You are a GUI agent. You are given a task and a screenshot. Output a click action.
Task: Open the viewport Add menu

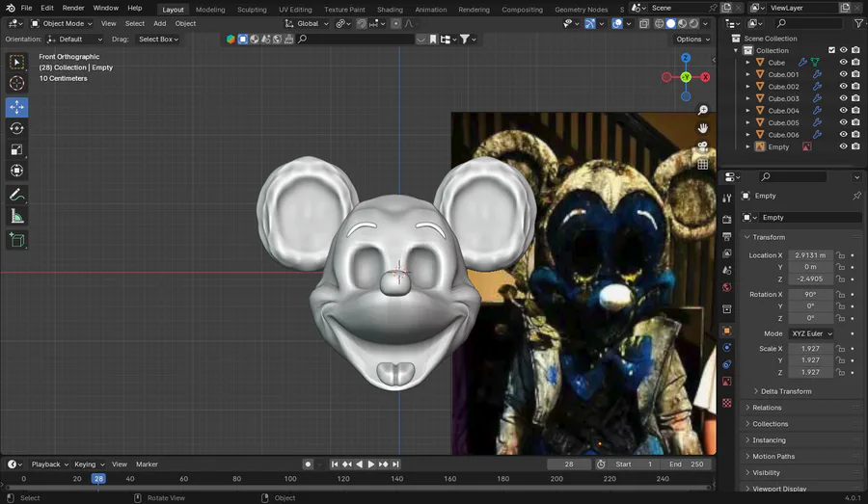(x=159, y=23)
